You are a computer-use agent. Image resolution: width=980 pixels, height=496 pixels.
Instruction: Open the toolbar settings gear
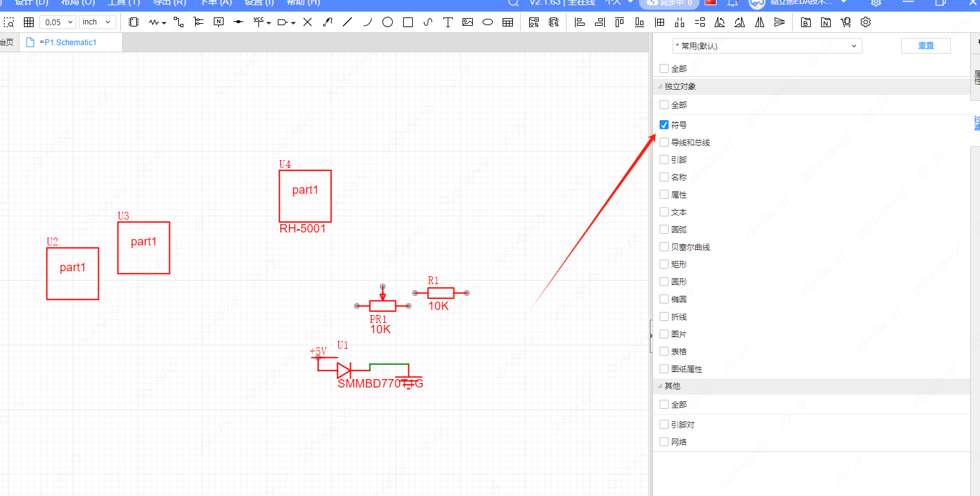(x=866, y=22)
